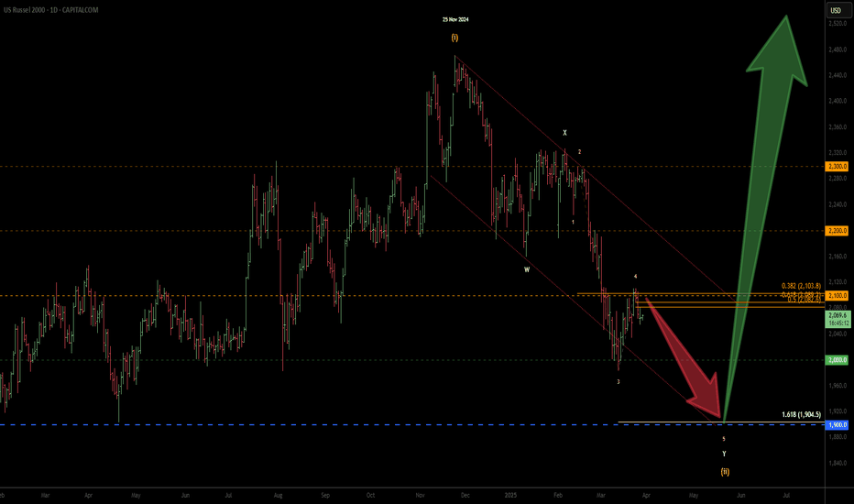Click the Sep label on time axis

pyautogui.click(x=325, y=495)
